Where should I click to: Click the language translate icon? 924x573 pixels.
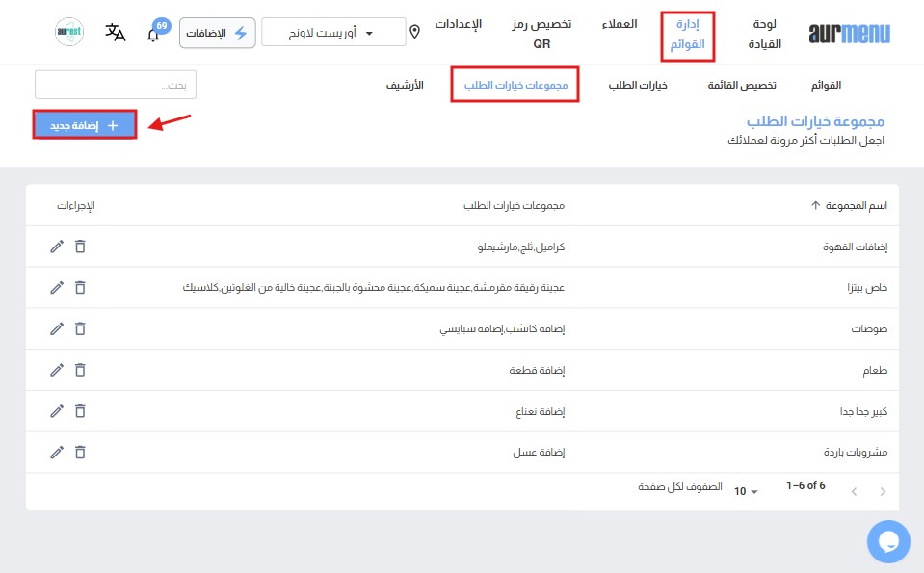point(116,33)
